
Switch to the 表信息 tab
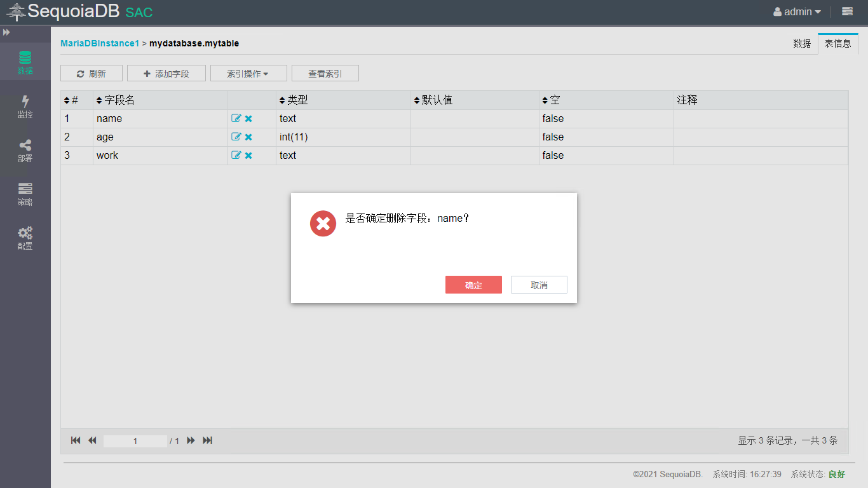pos(838,43)
